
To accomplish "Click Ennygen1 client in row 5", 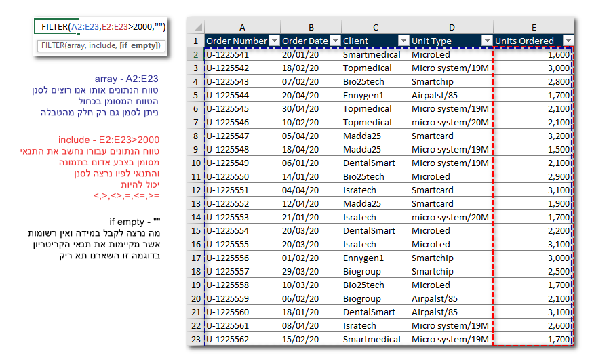I will click(375, 95).
